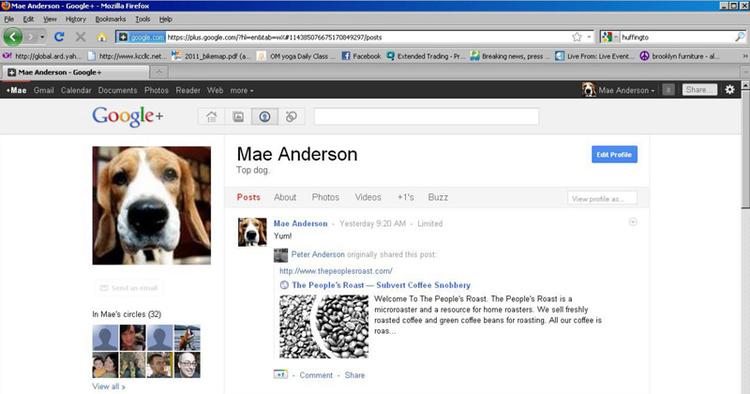Open a new tab with the plus tab button
Screen dimensions: 750x394
tap(159, 72)
